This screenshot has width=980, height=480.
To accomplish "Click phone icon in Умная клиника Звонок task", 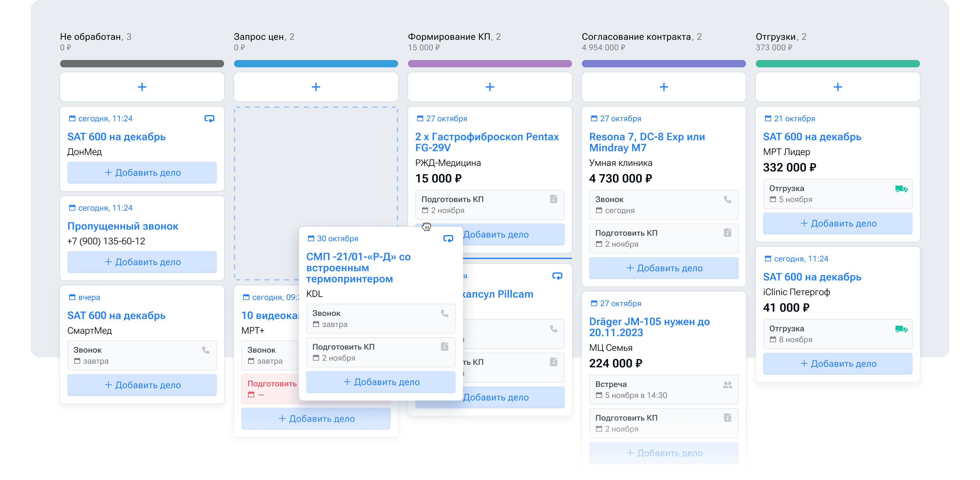I will (x=727, y=199).
